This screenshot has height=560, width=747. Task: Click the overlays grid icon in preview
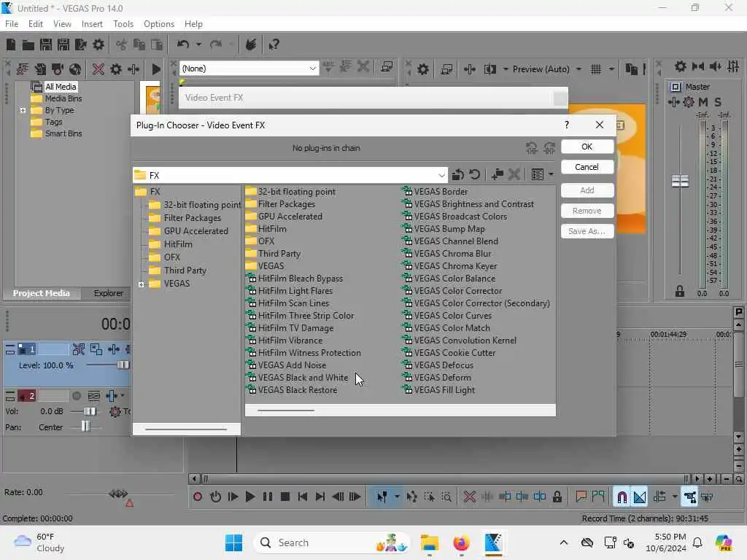(x=595, y=69)
